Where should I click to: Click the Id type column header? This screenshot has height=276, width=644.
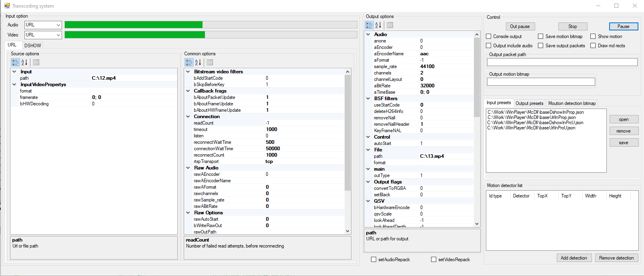click(x=498, y=196)
